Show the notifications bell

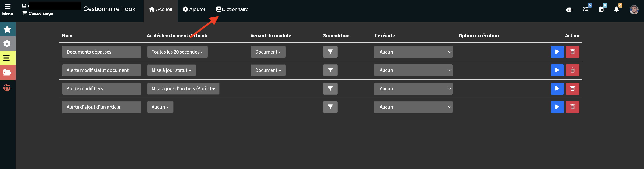616,9
